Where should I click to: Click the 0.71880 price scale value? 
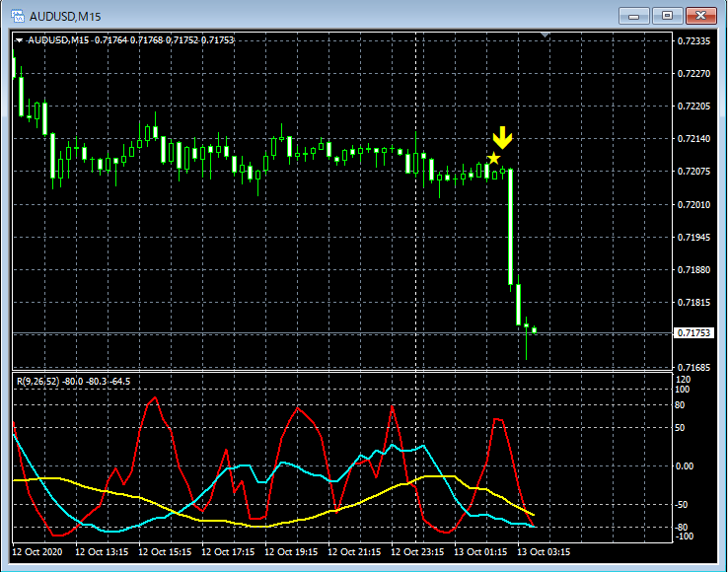[x=693, y=270]
